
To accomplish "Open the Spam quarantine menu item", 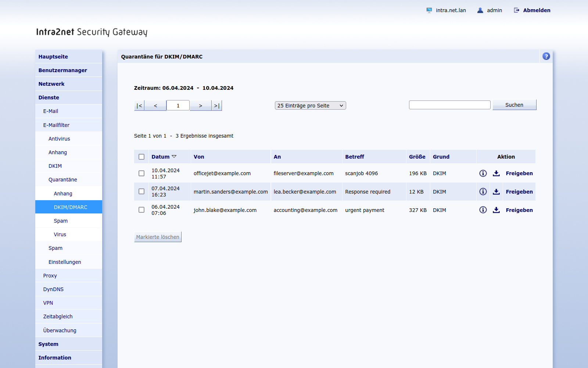I will tap(61, 221).
